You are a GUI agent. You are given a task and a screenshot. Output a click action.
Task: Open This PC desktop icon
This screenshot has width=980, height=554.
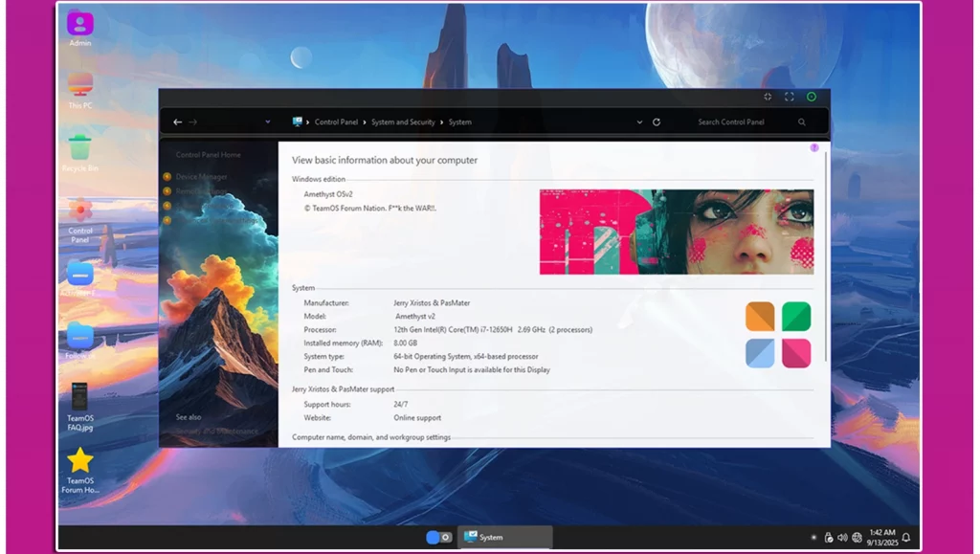point(80,86)
